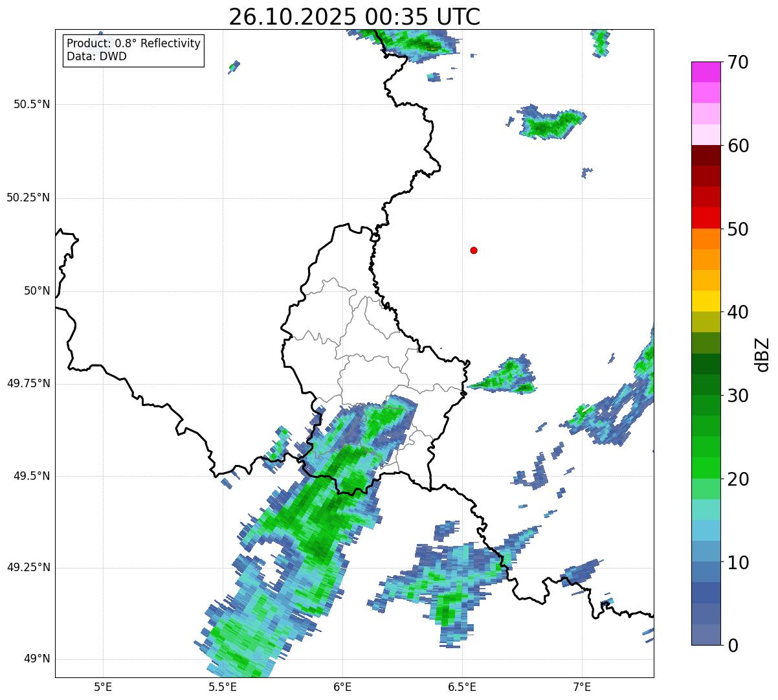This screenshot has height=700, width=778.
Task: Click the 5.5°E longitude label
Action: (223, 686)
